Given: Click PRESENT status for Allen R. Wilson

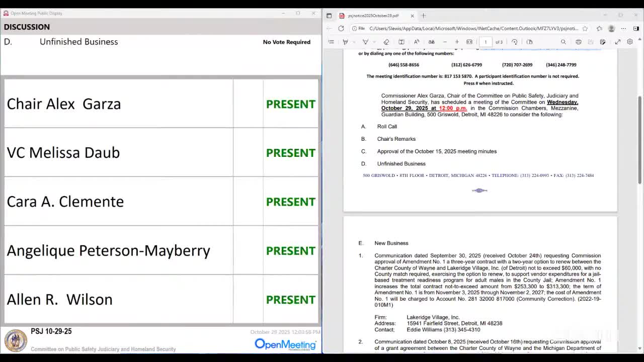Looking at the screenshot, I should point(291,299).
